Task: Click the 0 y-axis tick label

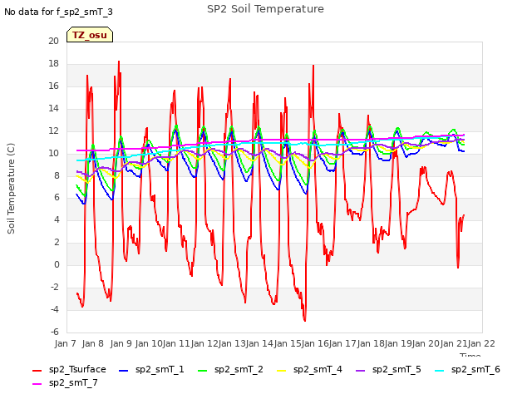Action: [x=57, y=265]
